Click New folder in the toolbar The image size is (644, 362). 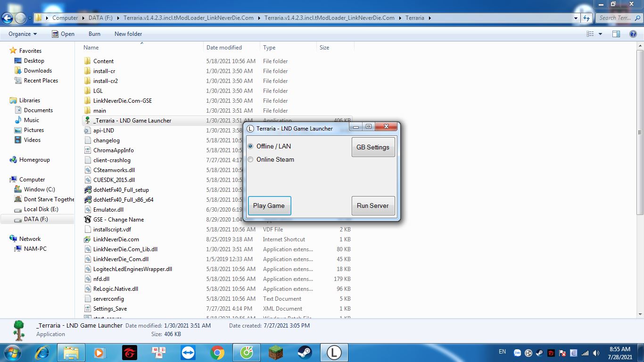click(128, 34)
